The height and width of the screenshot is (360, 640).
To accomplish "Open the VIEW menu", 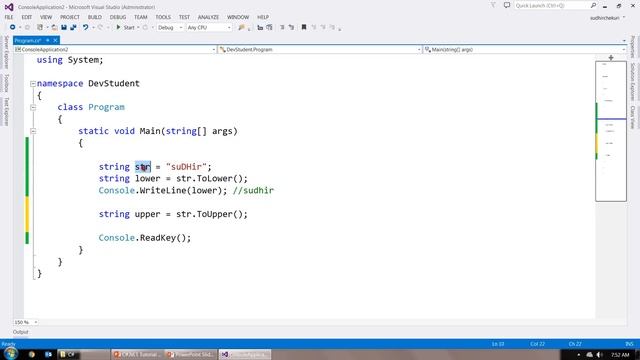I will click(46, 17).
